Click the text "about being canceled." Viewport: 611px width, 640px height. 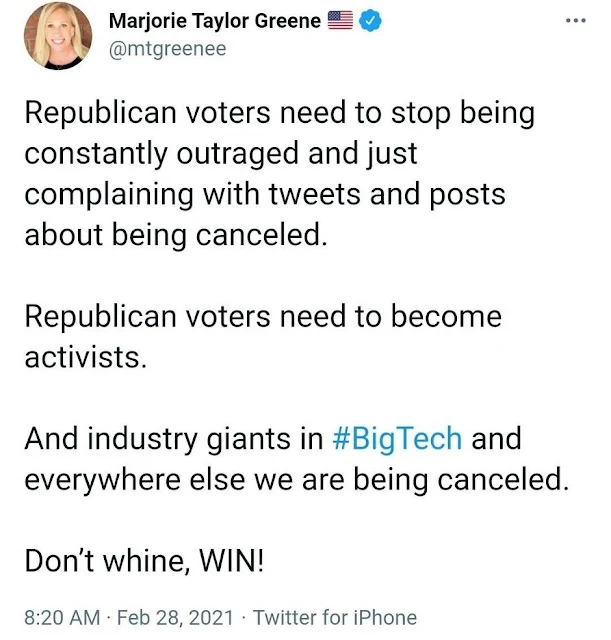[176, 236]
